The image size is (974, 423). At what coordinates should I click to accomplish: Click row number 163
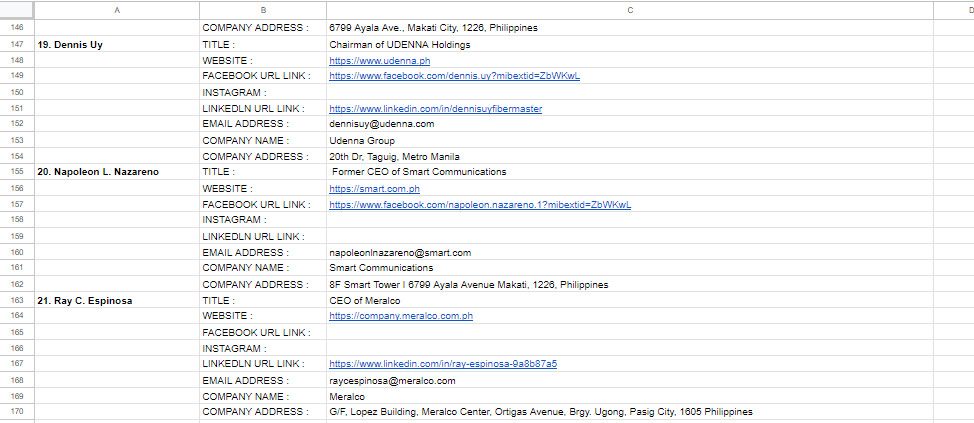[17, 300]
